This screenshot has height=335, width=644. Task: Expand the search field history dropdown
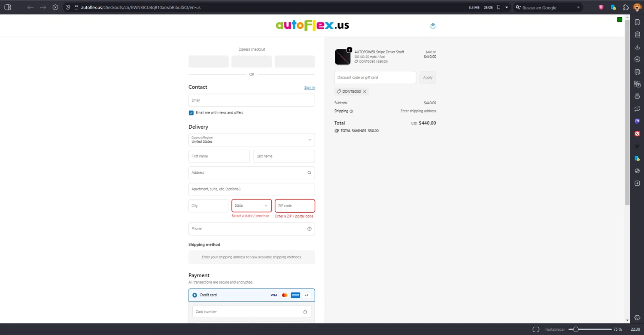click(x=578, y=7)
